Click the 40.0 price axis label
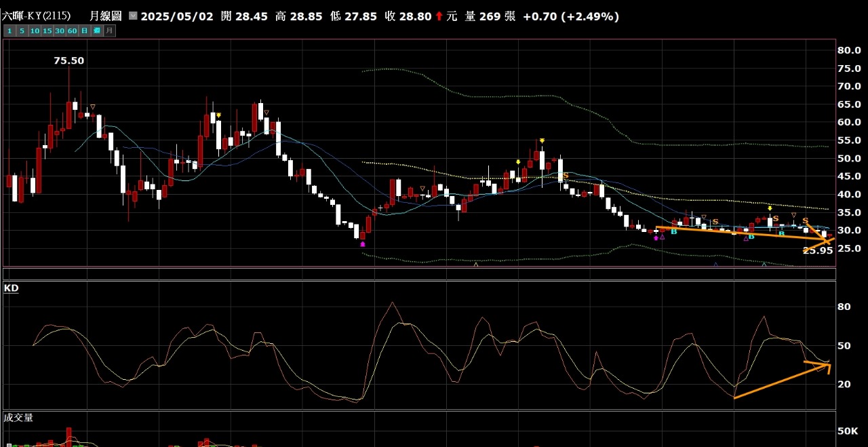Viewport: 868px width, 447px height. click(x=849, y=195)
